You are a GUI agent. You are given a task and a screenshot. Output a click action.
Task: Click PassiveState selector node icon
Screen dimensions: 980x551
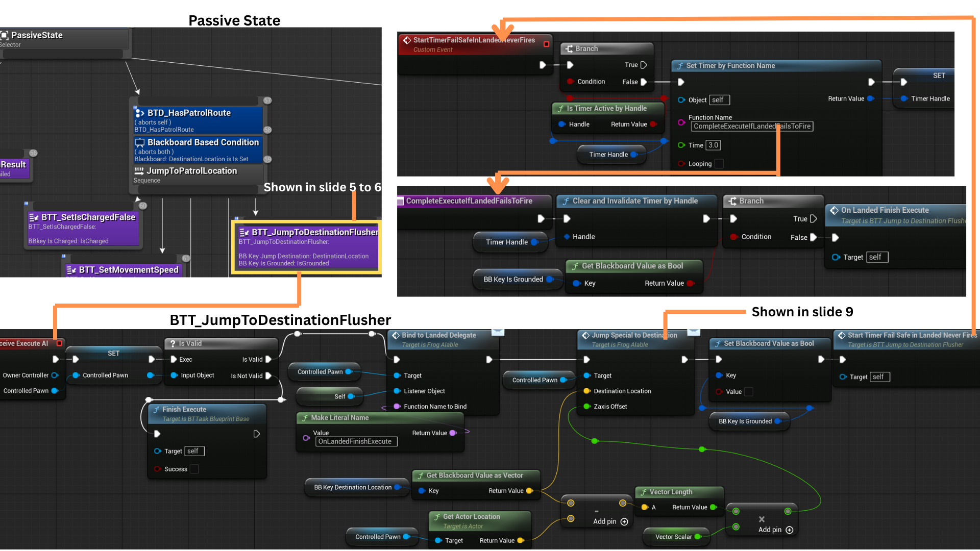tap(5, 35)
